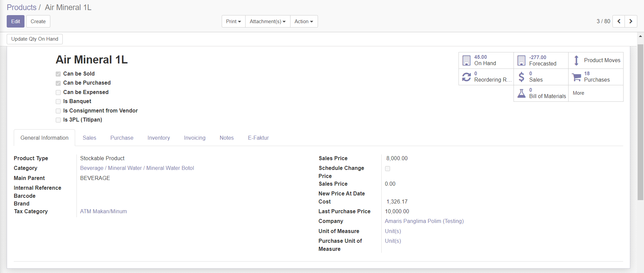This screenshot has width=644, height=273.
Task: Open the Forecasted quantity building icon
Action: click(x=521, y=60)
